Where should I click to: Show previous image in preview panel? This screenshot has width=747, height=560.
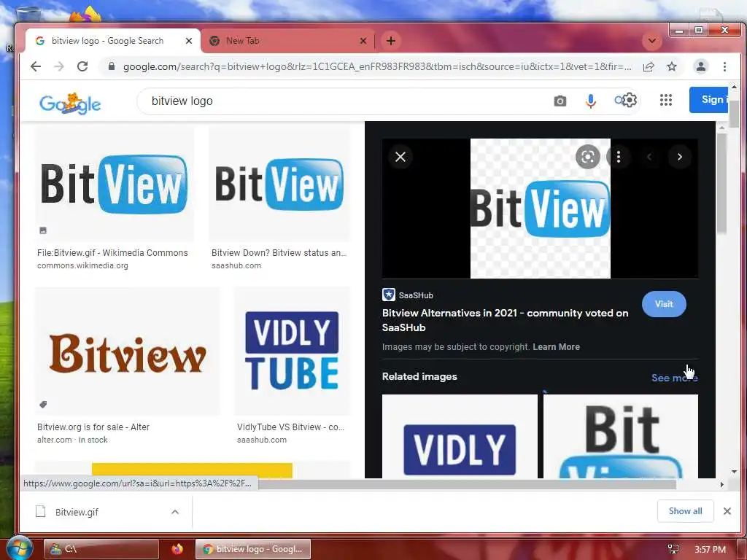pyautogui.click(x=649, y=157)
